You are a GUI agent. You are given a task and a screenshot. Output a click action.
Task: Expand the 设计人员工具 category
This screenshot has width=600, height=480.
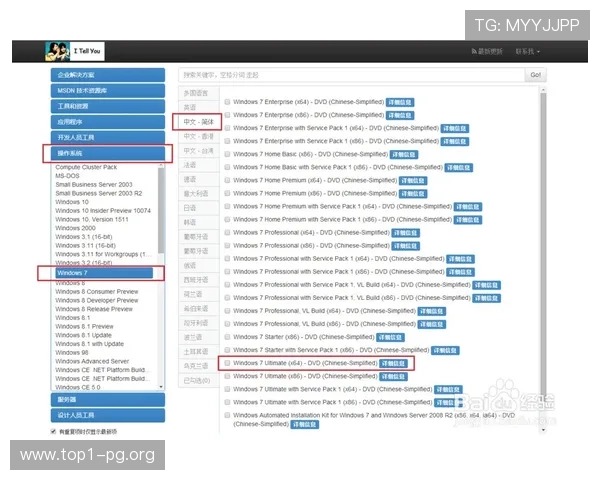108,415
